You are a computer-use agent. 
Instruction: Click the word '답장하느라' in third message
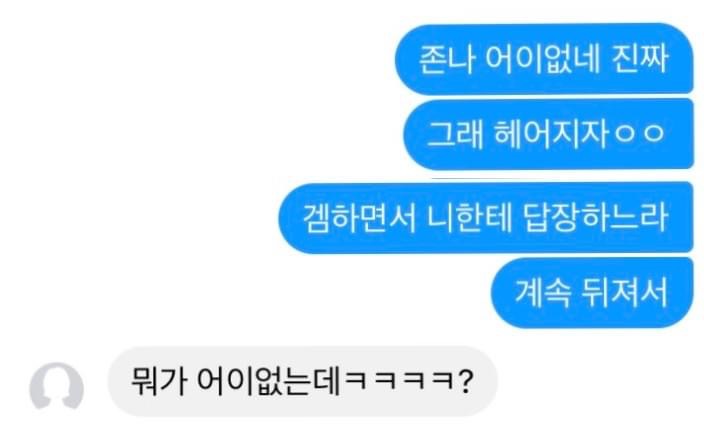[x=596, y=217]
